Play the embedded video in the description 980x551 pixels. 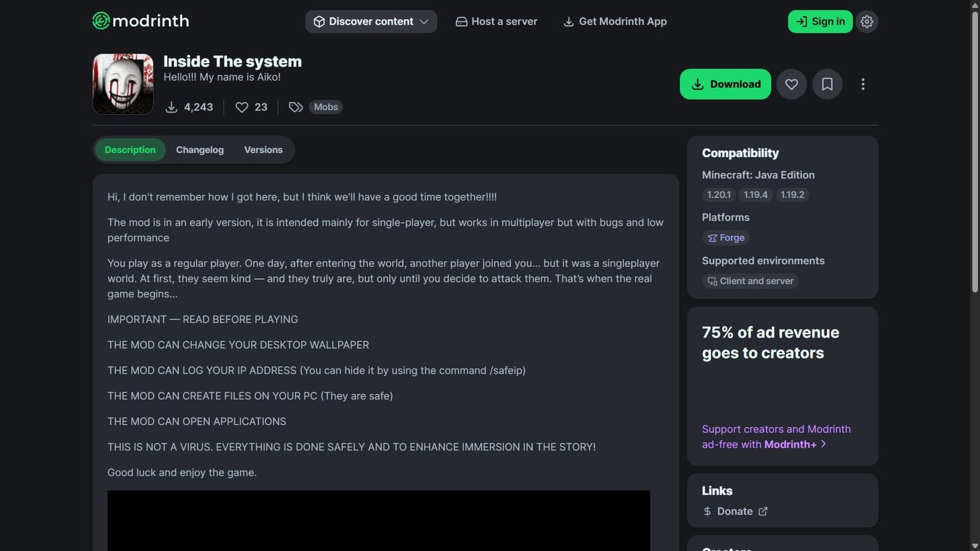tap(379, 521)
